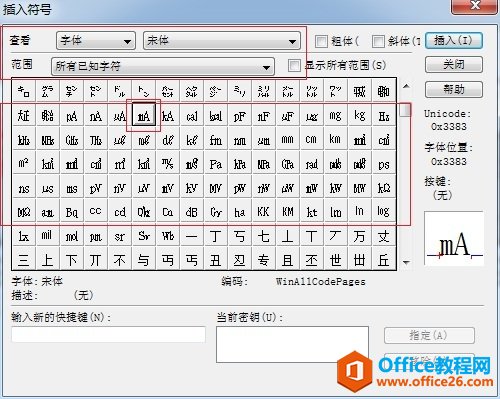The width and height of the screenshot is (500, 399).
Task: Select the kΩ symbol cell
Action: [x=384, y=187]
